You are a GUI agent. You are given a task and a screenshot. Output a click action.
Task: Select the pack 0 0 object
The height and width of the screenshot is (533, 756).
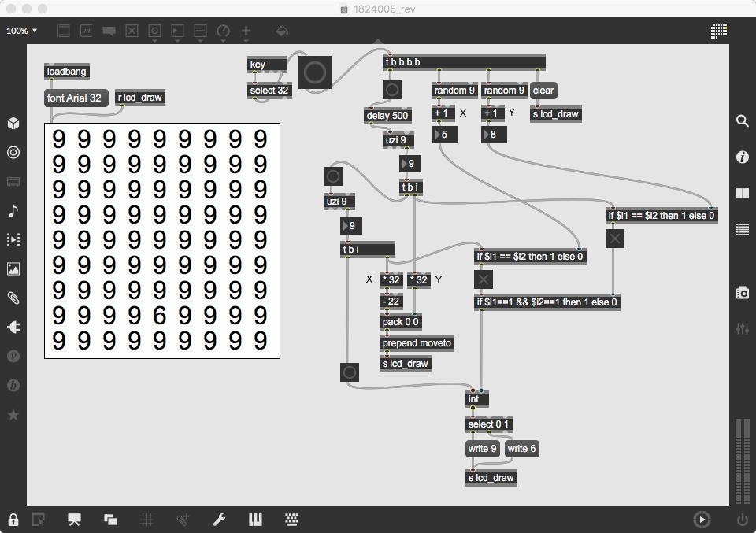pos(401,322)
